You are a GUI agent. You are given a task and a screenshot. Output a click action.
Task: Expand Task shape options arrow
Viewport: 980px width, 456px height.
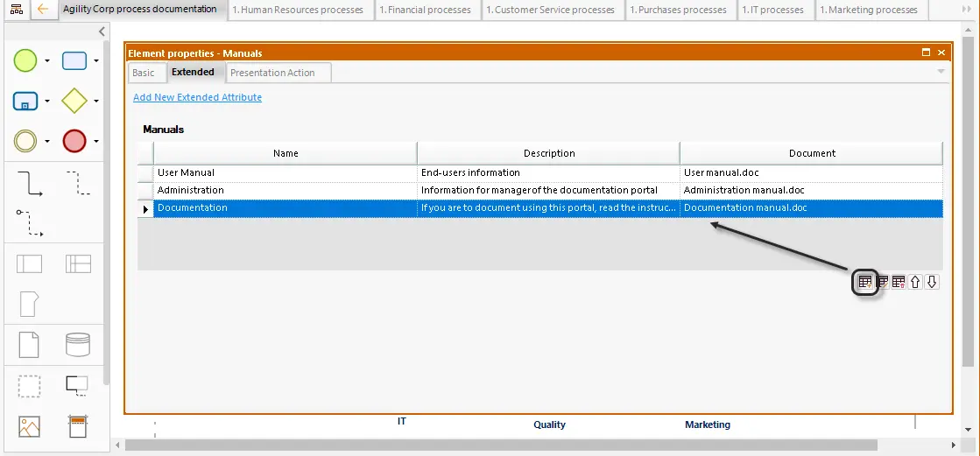96,61
